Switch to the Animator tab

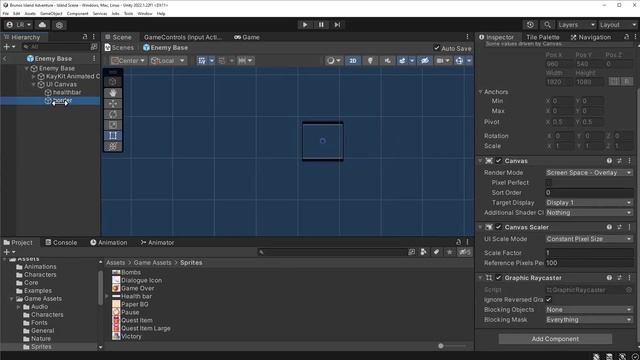(x=157, y=242)
